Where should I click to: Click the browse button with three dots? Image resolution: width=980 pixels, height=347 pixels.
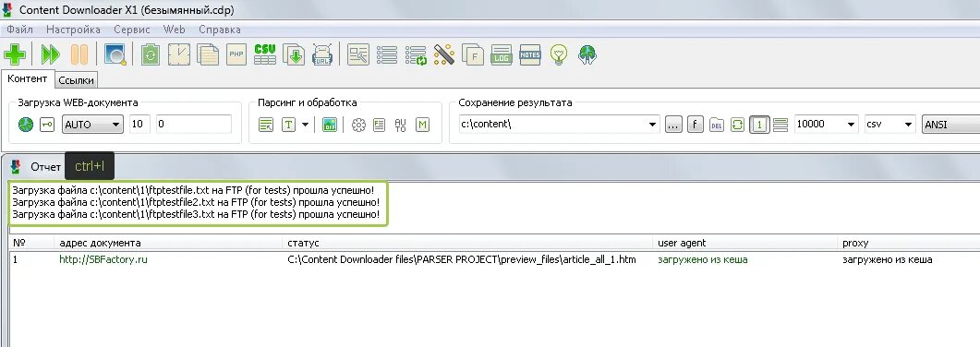673,125
